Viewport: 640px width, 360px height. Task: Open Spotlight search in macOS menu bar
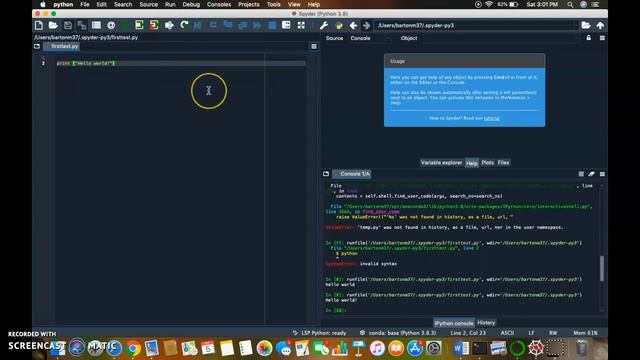[x=570, y=4]
